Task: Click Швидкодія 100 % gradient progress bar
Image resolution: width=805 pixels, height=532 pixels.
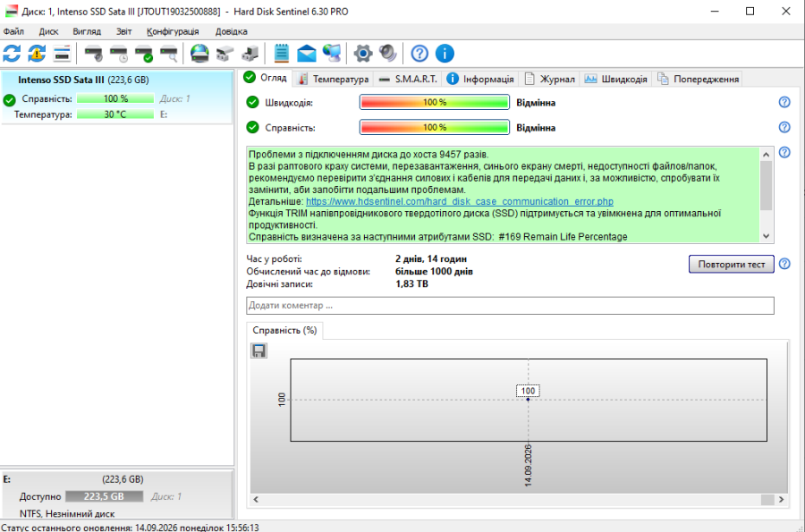Action: 435,102
